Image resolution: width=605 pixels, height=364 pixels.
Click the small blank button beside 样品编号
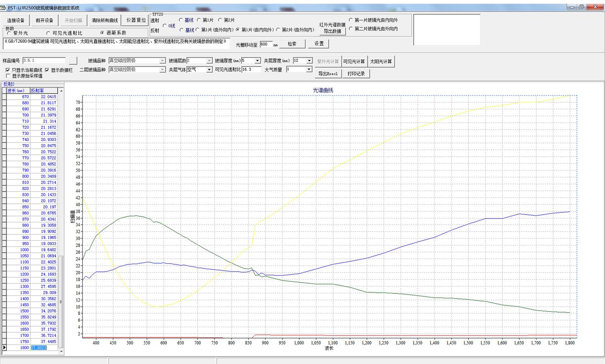point(73,60)
